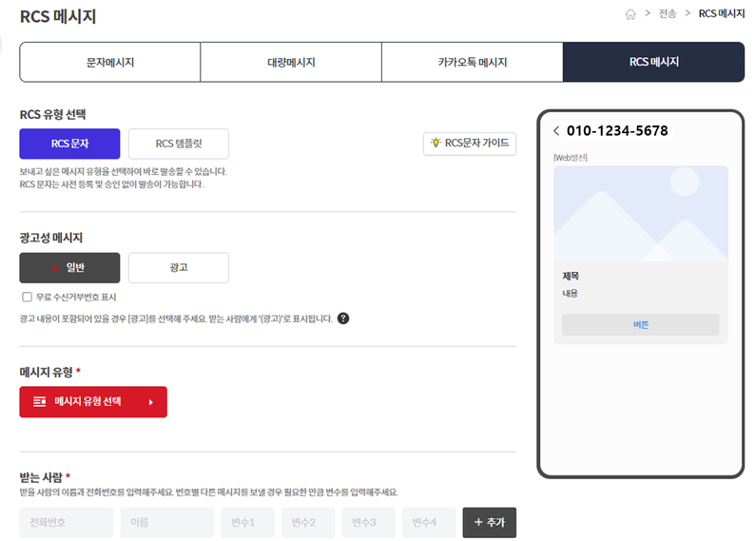
Task: Click the help question mark icon
Action: click(342, 319)
